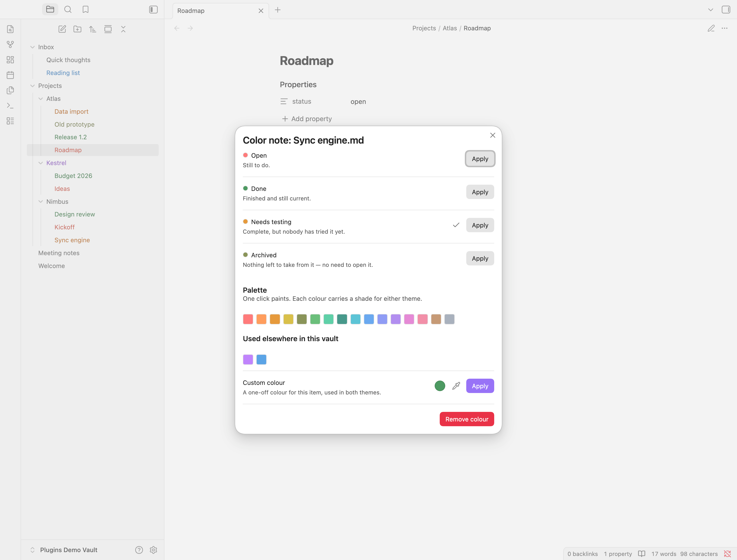Click Add property
The width and height of the screenshot is (737, 560).
tap(307, 119)
